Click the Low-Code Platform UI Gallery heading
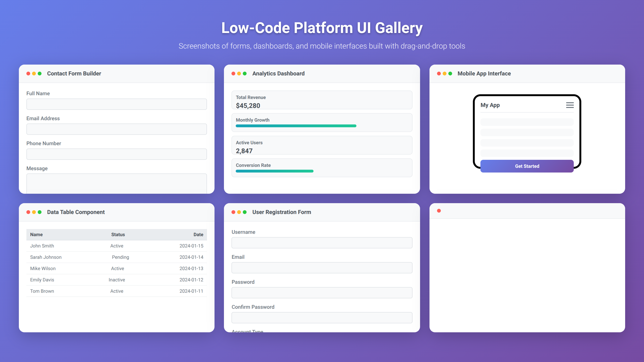Image resolution: width=644 pixels, height=362 pixels. click(322, 28)
